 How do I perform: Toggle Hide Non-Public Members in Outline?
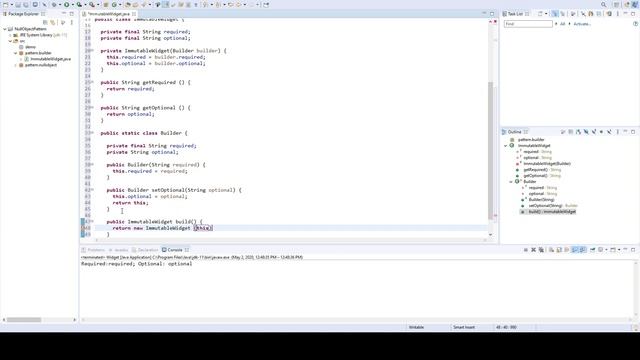point(601,132)
